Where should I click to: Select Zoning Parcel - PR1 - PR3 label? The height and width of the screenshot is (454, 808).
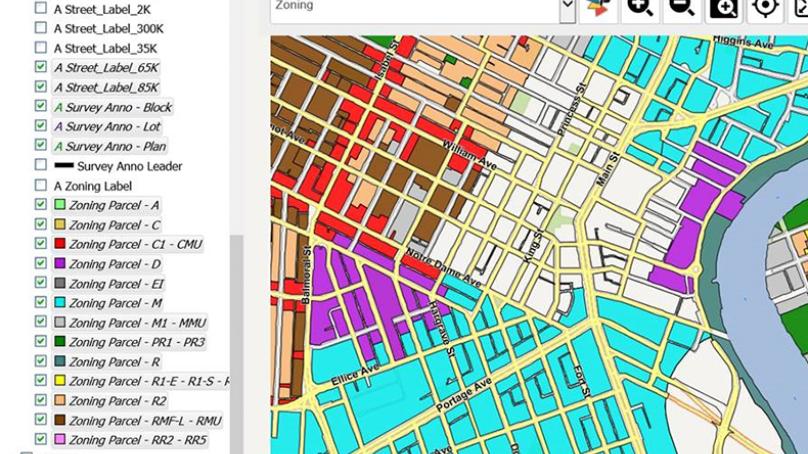[x=137, y=342]
